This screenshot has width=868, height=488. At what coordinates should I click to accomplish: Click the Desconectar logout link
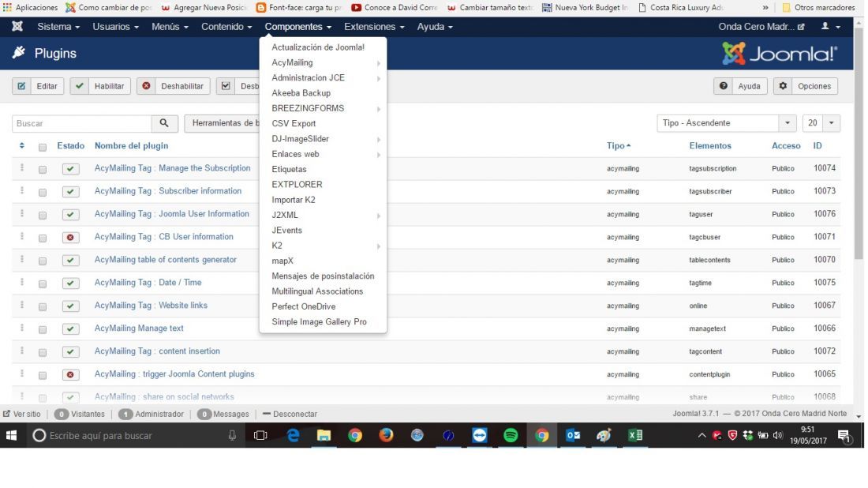pyautogui.click(x=290, y=415)
